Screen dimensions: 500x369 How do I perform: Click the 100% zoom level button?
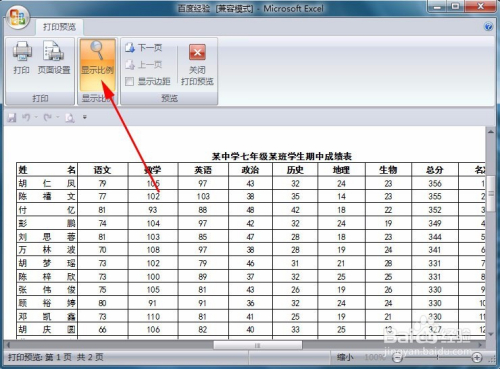tap(374, 358)
